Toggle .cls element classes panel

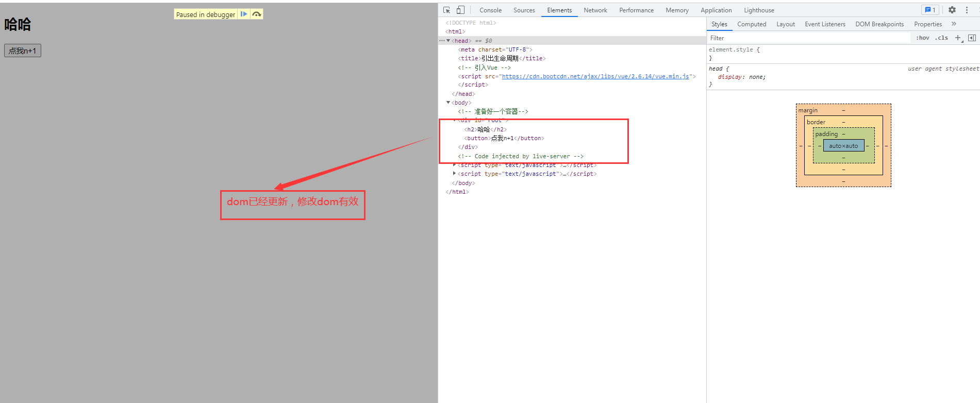pos(941,38)
